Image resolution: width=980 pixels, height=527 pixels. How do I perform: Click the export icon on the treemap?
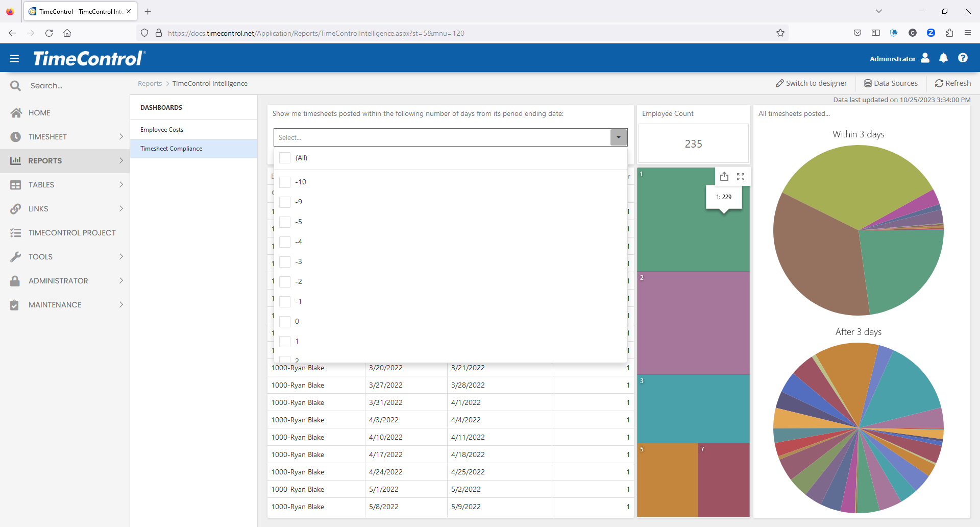coord(724,177)
